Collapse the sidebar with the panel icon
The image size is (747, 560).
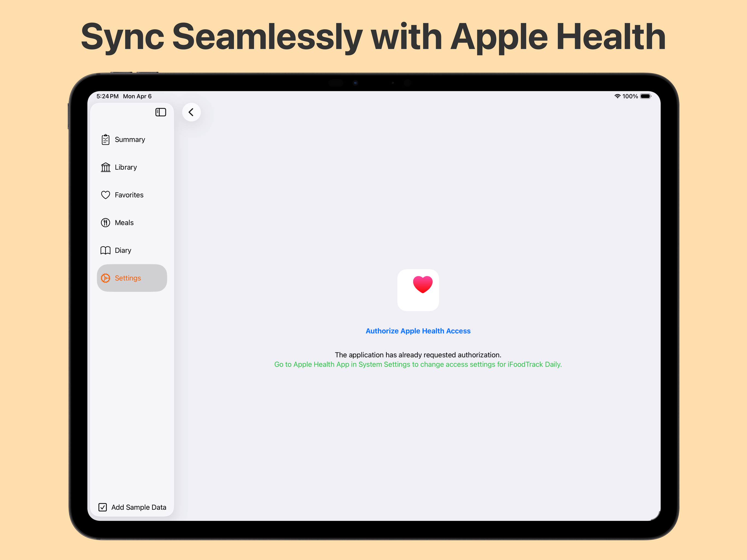point(161,112)
